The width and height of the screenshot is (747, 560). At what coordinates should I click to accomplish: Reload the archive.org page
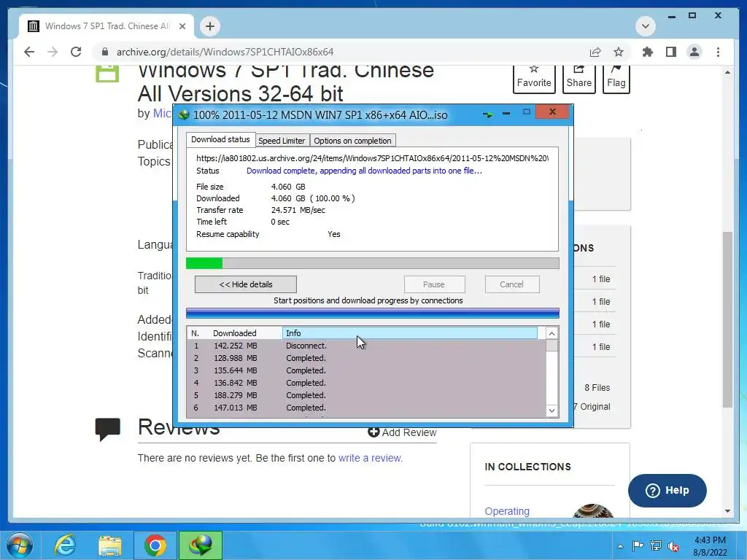point(76,52)
